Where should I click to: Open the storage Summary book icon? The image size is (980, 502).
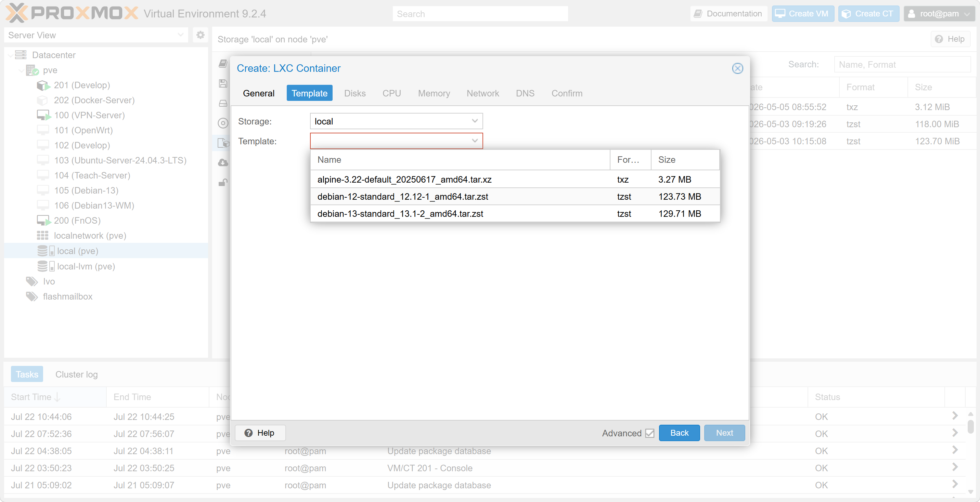223,64
